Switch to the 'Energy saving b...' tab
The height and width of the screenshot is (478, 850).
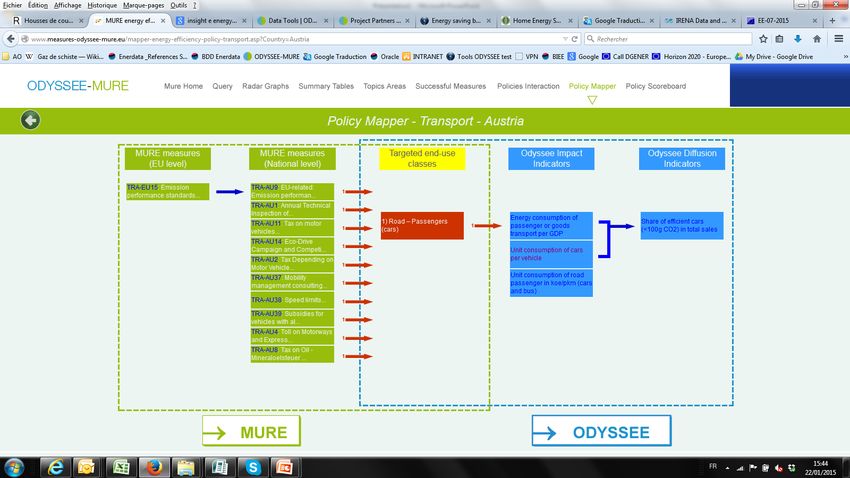tap(456, 21)
